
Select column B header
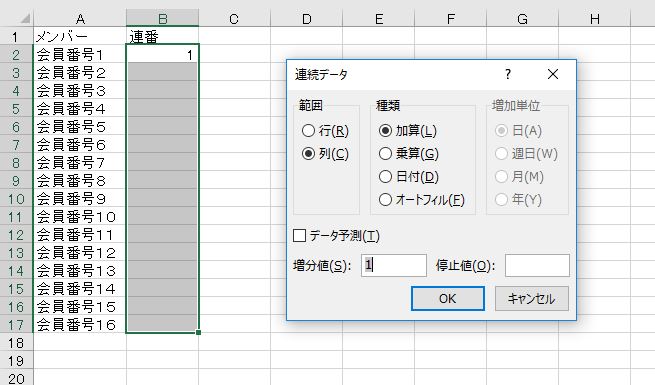tap(162, 18)
